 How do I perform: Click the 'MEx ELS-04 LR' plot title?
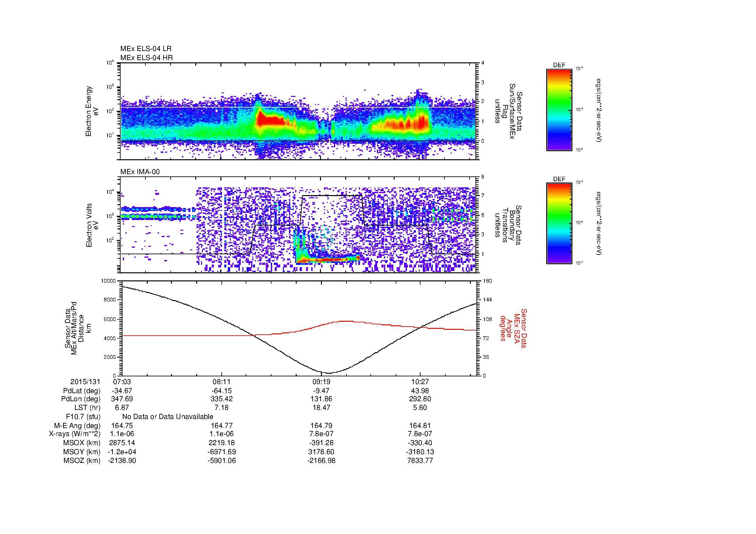point(146,49)
